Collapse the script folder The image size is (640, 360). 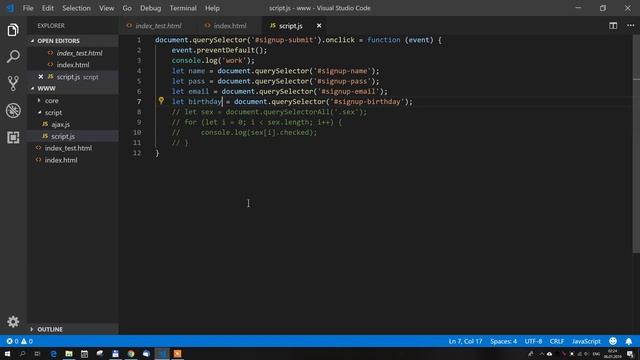pyautogui.click(x=53, y=112)
